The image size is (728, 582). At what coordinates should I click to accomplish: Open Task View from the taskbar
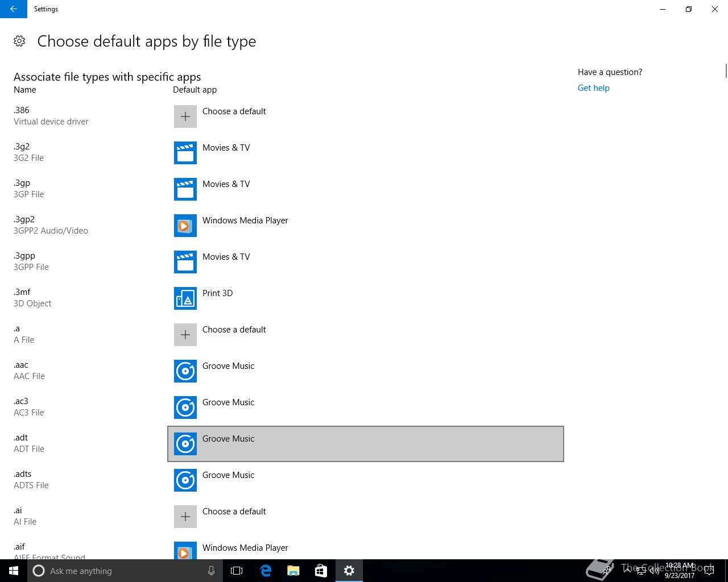[237, 571]
